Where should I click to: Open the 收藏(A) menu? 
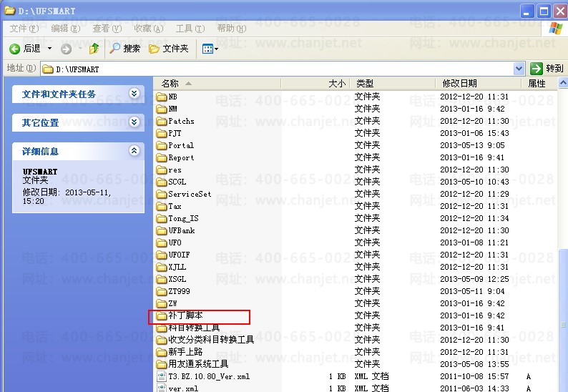click(x=149, y=29)
